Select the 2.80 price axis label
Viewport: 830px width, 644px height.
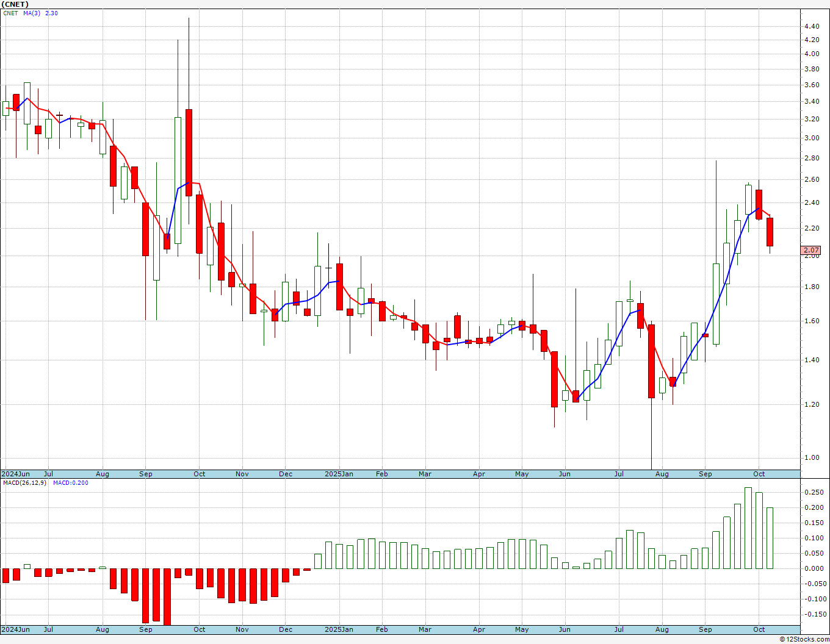(812, 158)
